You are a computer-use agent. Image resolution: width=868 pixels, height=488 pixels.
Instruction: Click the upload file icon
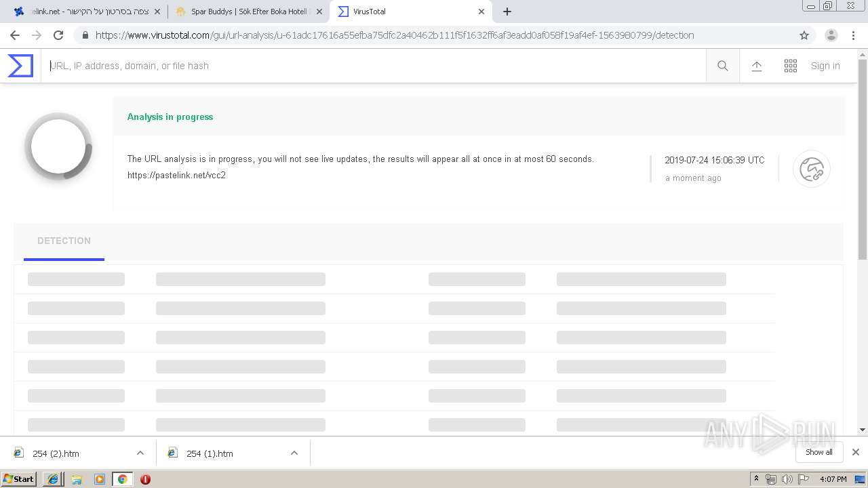(x=757, y=66)
